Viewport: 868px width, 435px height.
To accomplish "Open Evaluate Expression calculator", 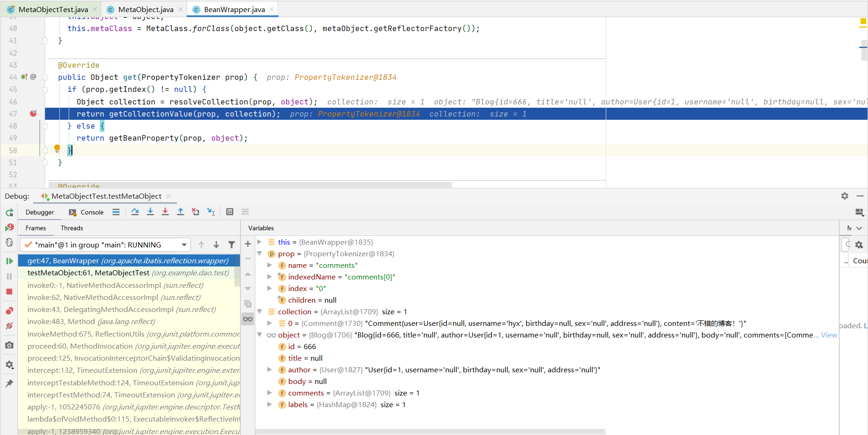I will [x=230, y=212].
